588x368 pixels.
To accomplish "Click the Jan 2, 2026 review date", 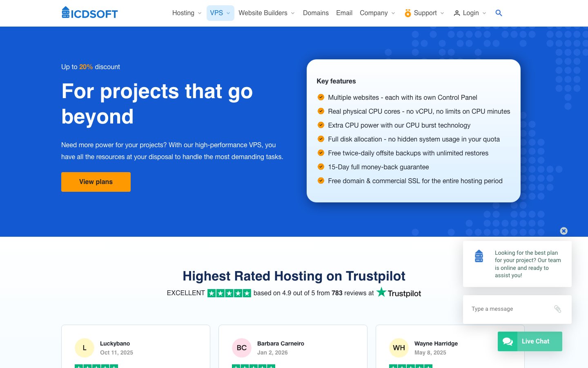I will click(x=272, y=352).
